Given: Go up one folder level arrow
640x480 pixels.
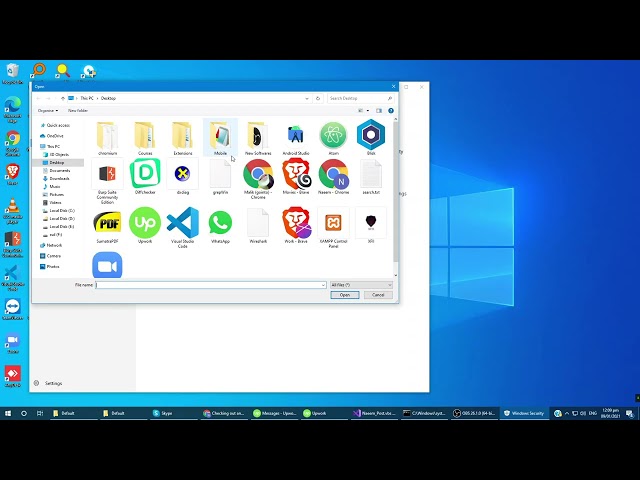Looking at the screenshot, I should pyautogui.click(x=62, y=98).
